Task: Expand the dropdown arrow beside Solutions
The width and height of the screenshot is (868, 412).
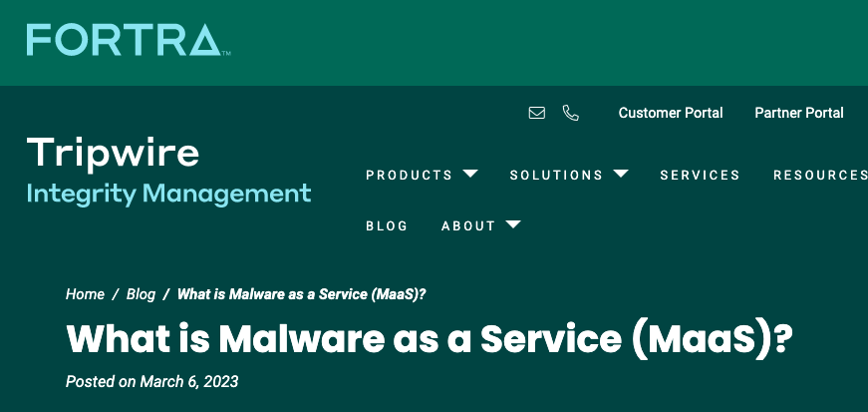Action: [x=621, y=174]
